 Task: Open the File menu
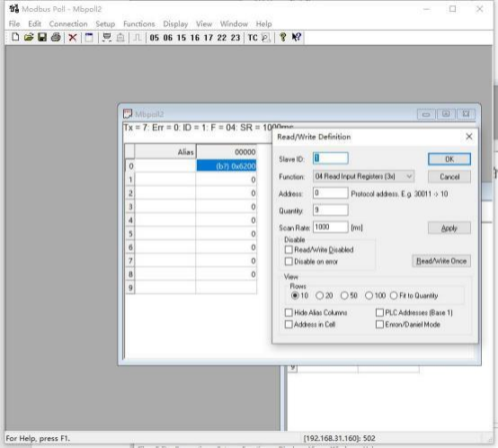(14, 23)
